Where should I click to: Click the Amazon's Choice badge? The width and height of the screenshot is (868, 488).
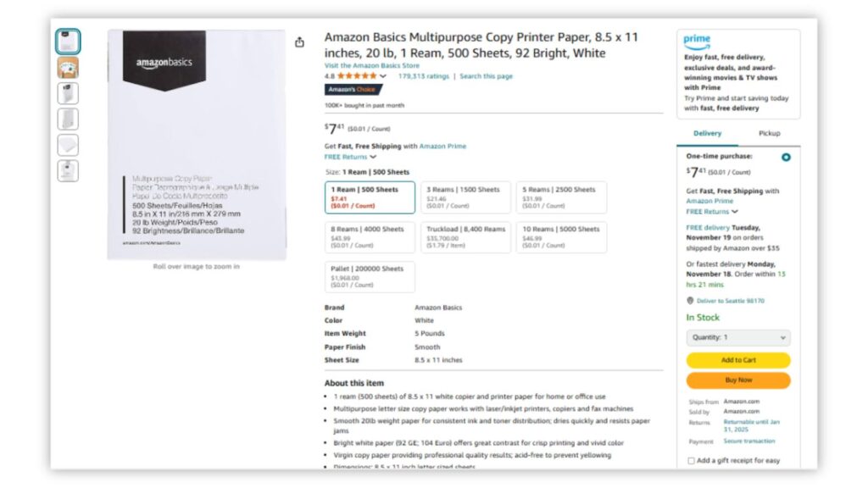point(353,89)
